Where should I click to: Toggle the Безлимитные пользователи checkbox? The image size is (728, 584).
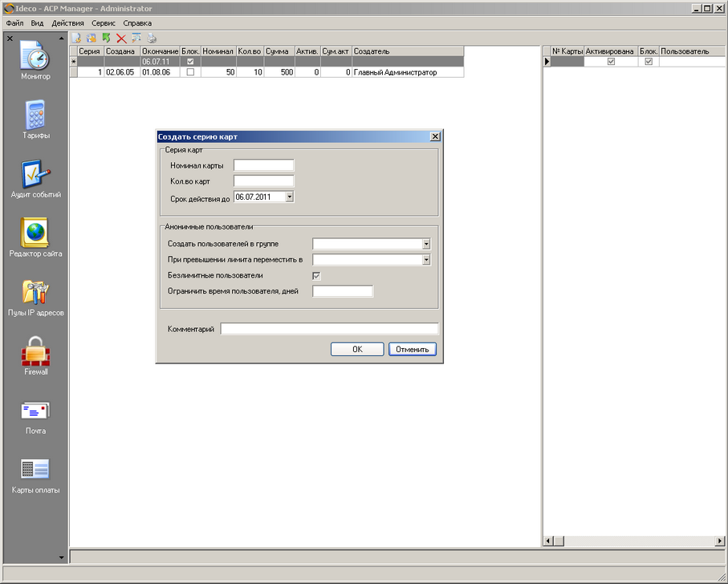click(x=316, y=276)
